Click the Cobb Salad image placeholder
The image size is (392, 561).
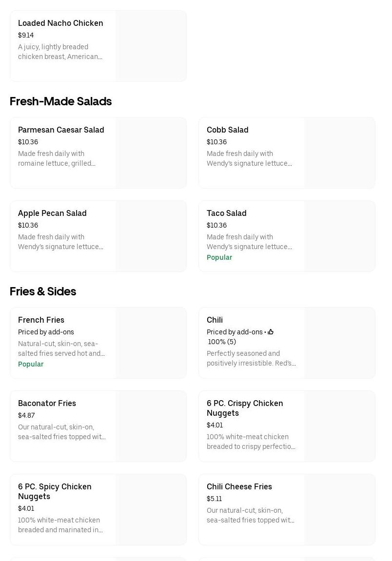(339, 153)
